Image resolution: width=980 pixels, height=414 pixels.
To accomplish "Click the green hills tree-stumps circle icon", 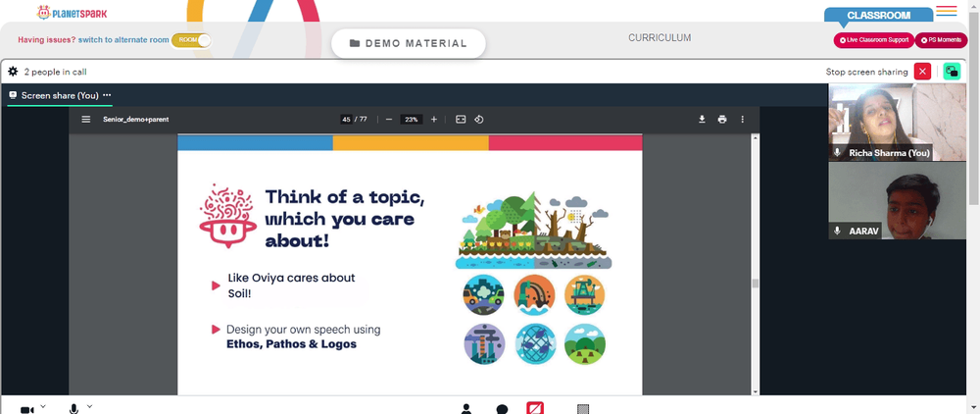I will [x=584, y=344].
